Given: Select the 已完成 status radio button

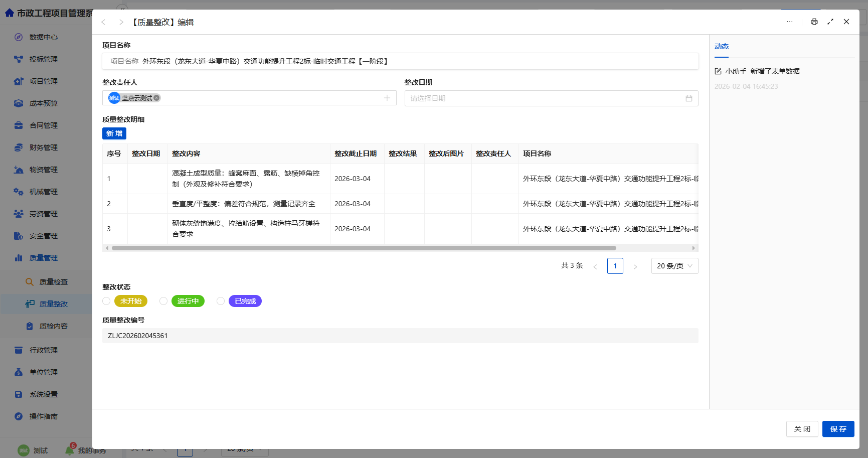Looking at the screenshot, I should click(x=221, y=301).
